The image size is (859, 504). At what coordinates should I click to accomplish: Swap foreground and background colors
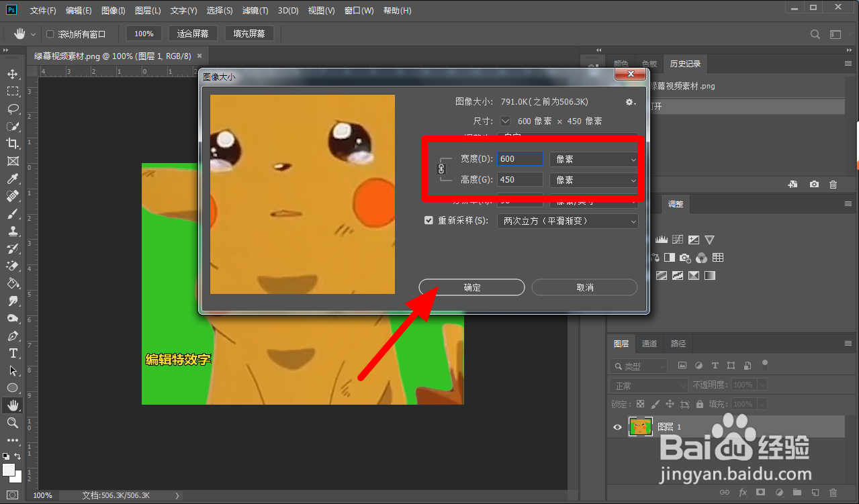click(18, 457)
